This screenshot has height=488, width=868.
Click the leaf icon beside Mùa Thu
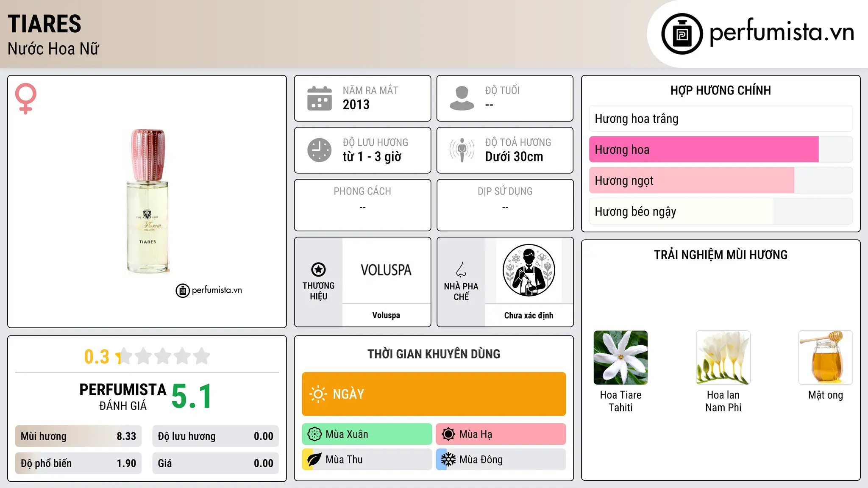pos(314,460)
